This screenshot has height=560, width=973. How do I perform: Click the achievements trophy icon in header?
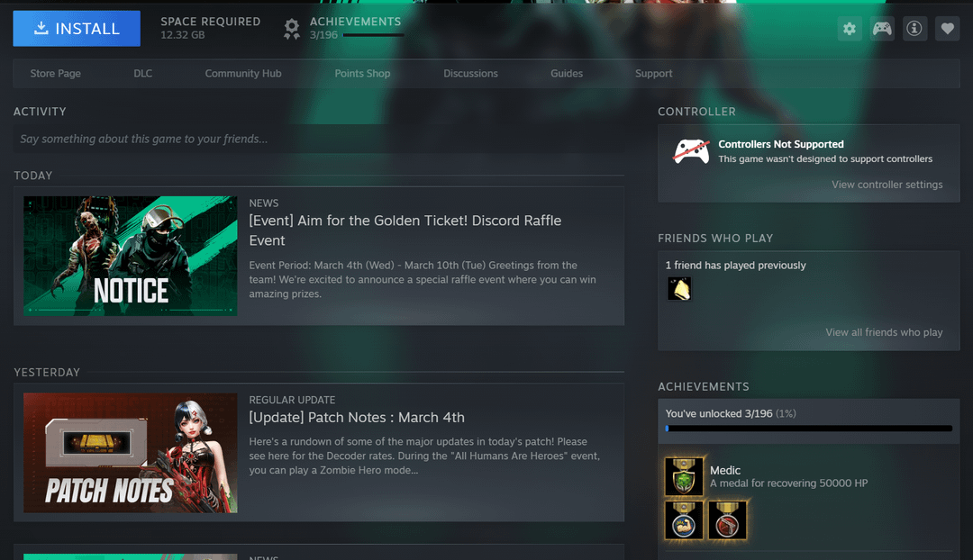tap(292, 29)
